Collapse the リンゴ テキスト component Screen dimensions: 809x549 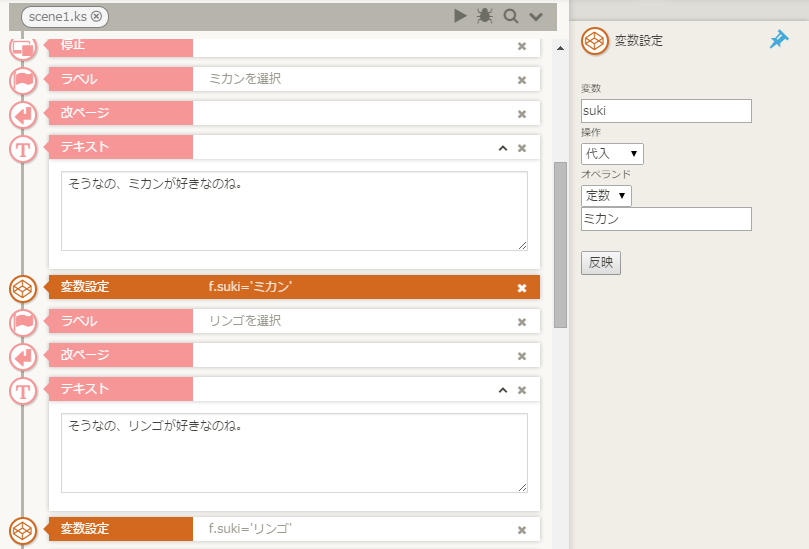point(503,390)
